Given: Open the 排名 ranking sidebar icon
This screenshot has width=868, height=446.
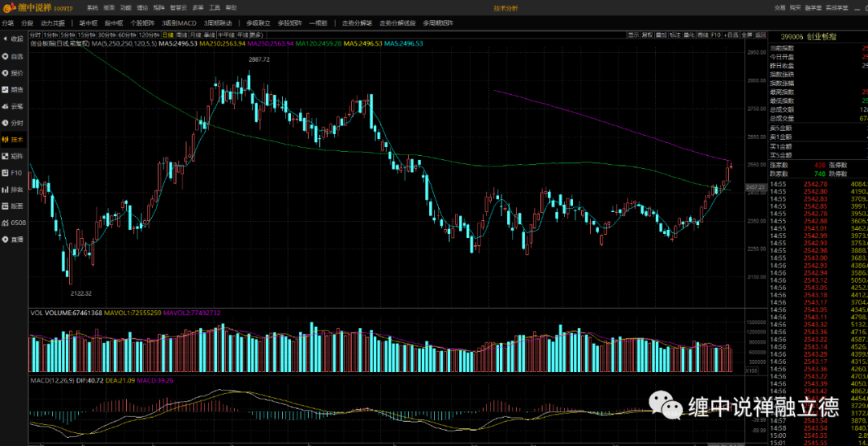Looking at the screenshot, I should (14, 189).
